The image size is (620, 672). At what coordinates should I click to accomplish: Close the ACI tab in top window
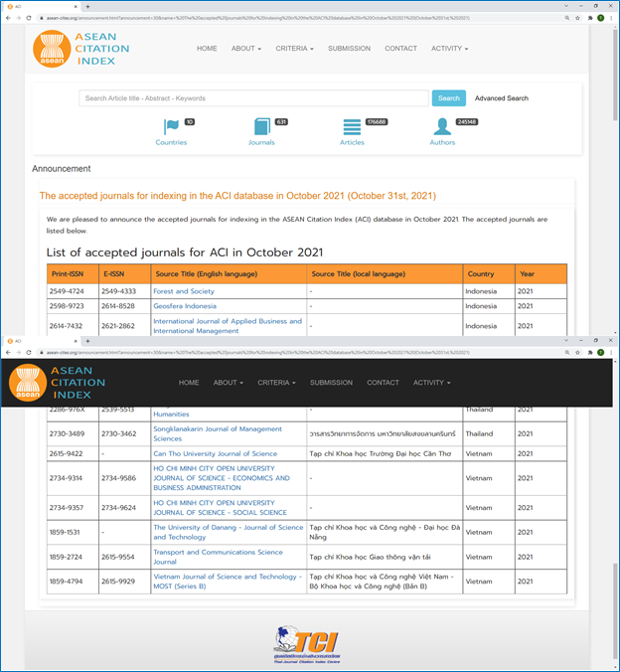pos(76,6)
